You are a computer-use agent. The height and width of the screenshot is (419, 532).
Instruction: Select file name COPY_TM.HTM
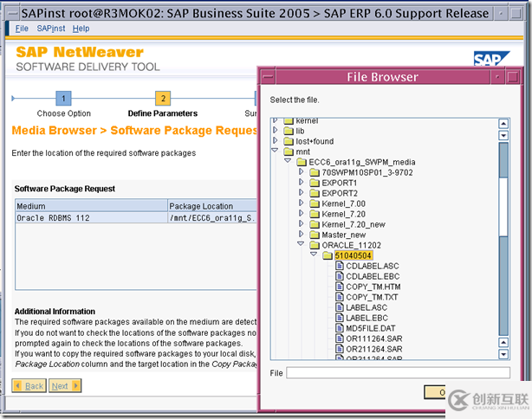(x=373, y=287)
